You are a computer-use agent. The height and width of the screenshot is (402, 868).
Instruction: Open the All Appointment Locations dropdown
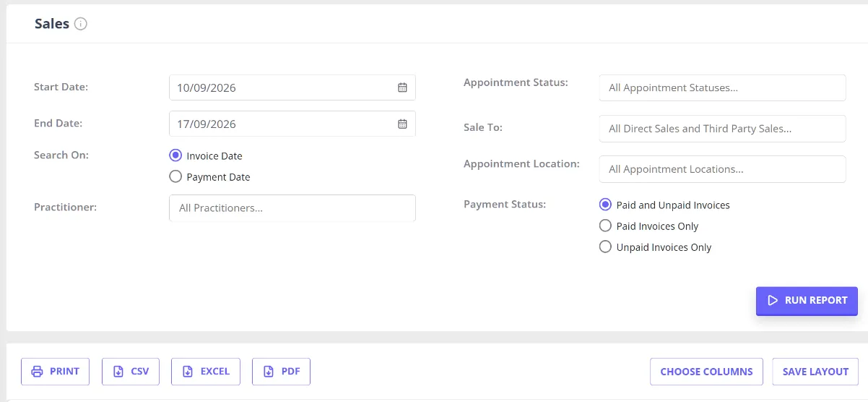pyautogui.click(x=722, y=168)
